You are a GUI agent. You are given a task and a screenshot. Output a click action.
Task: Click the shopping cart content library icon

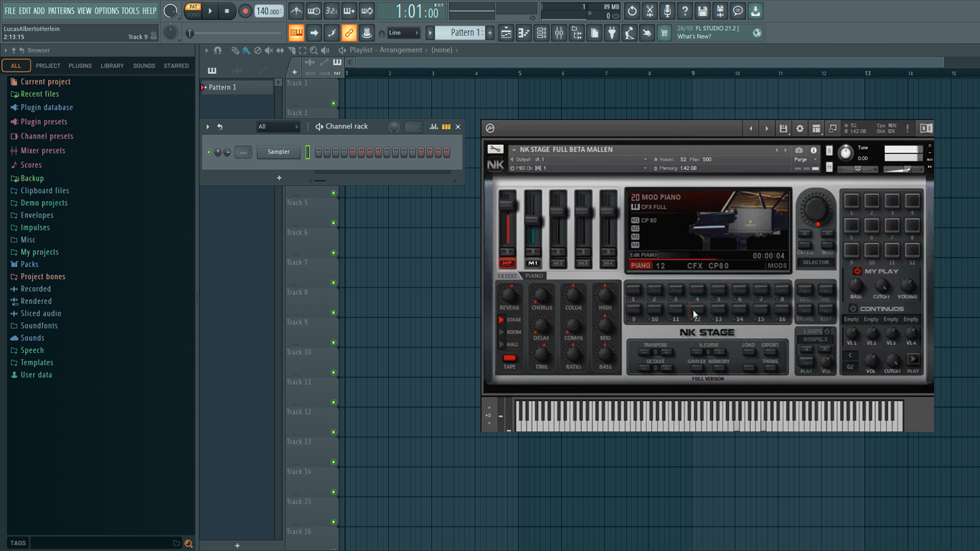pyautogui.click(x=664, y=33)
